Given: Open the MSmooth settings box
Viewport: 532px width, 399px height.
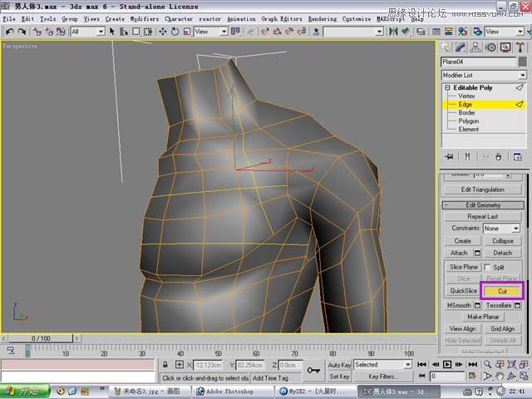Looking at the screenshot, I should pyautogui.click(x=478, y=305).
